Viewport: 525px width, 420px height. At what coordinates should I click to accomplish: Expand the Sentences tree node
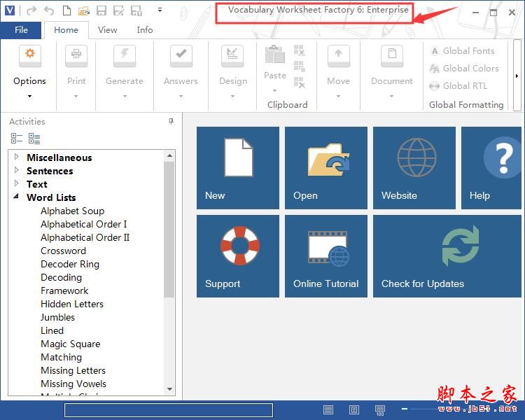point(16,170)
